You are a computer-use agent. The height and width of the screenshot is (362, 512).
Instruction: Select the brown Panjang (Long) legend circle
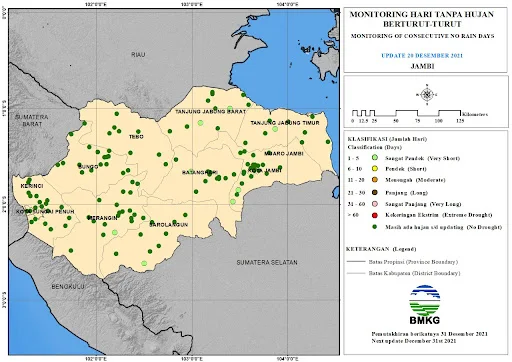(375, 192)
